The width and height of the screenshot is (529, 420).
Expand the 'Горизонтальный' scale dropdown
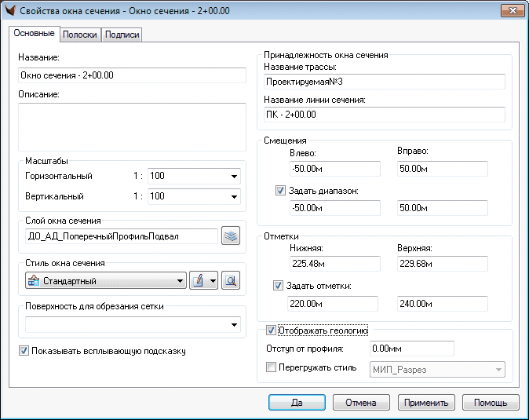(234, 176)
